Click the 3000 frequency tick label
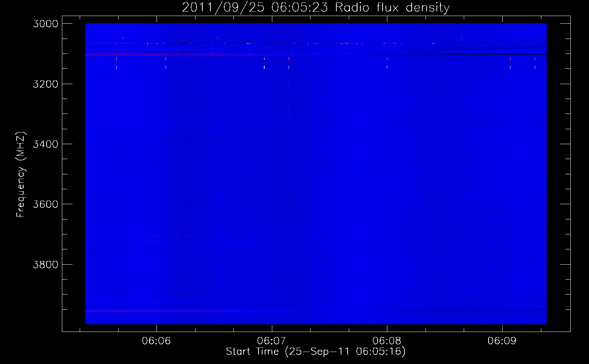The width and height of the screenshot is (589, 364). (46, 24)
